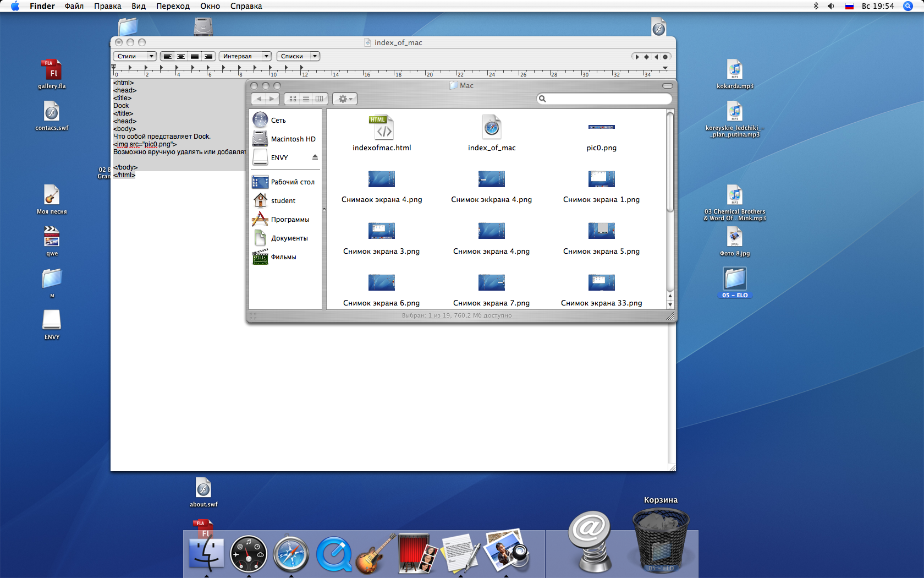Open the Переход menu
The width and height of the screenshot is (924, 578).
tap(173, 6)
